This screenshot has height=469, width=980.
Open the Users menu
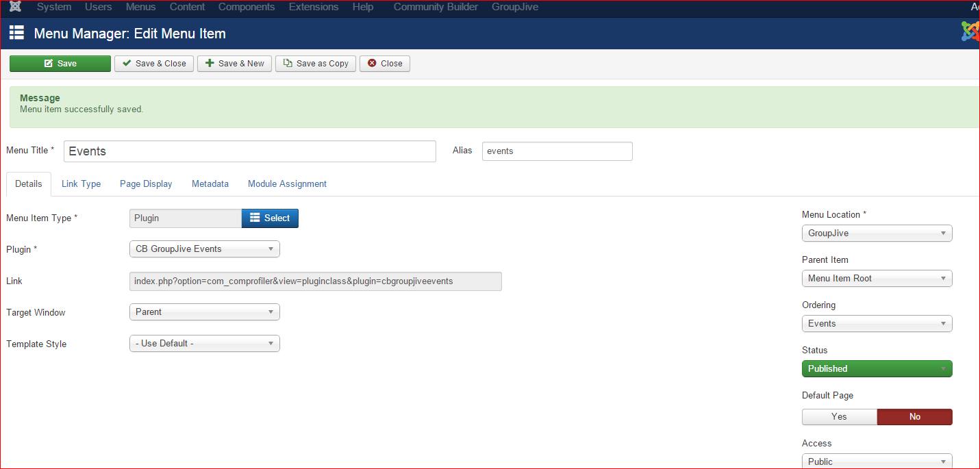click(99, 7)
